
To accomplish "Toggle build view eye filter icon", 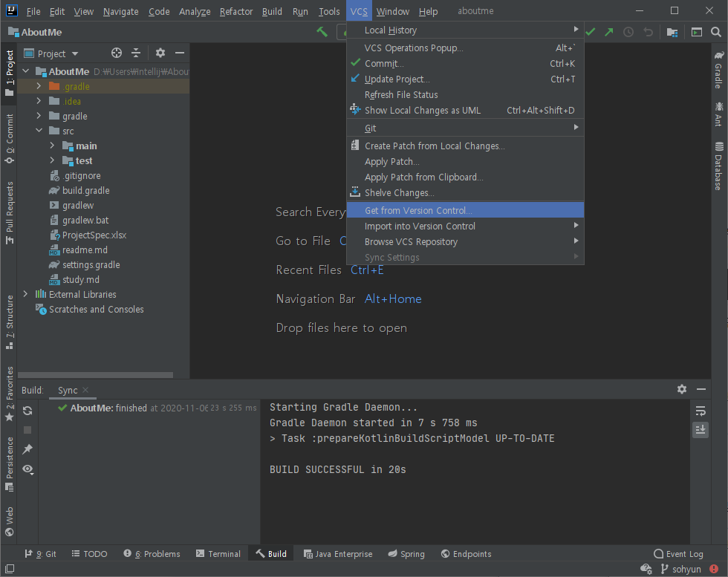I will pos(28,469).
